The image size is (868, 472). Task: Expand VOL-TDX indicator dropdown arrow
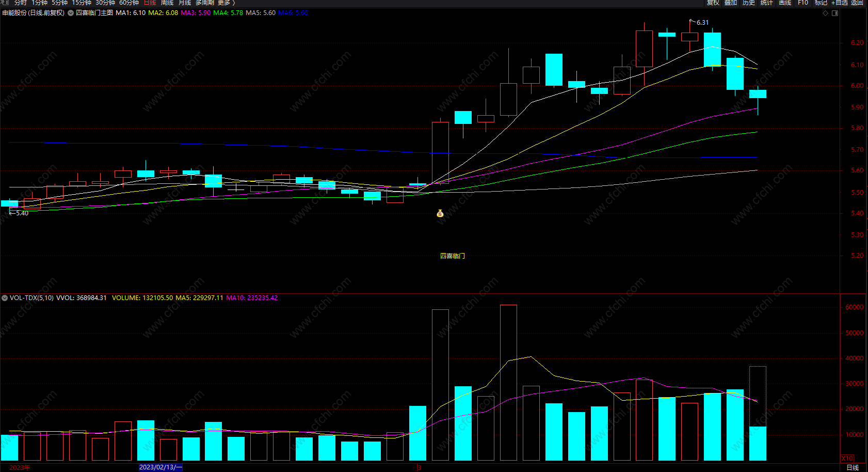(5, 298)
